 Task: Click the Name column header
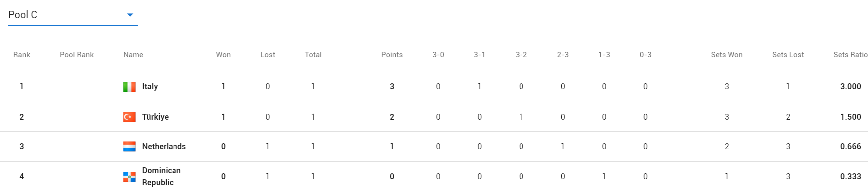[133, 55]
